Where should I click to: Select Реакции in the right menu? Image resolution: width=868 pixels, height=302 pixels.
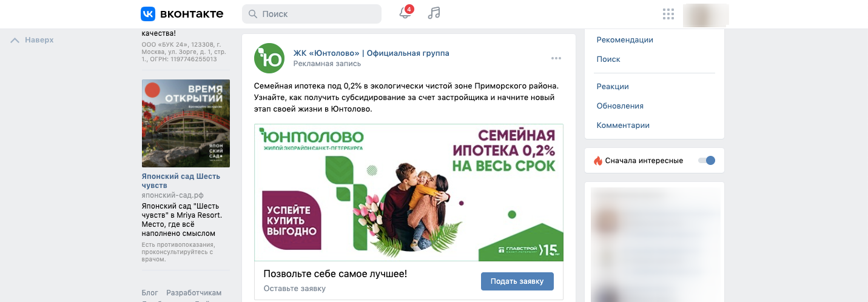(x=613, y=87)
